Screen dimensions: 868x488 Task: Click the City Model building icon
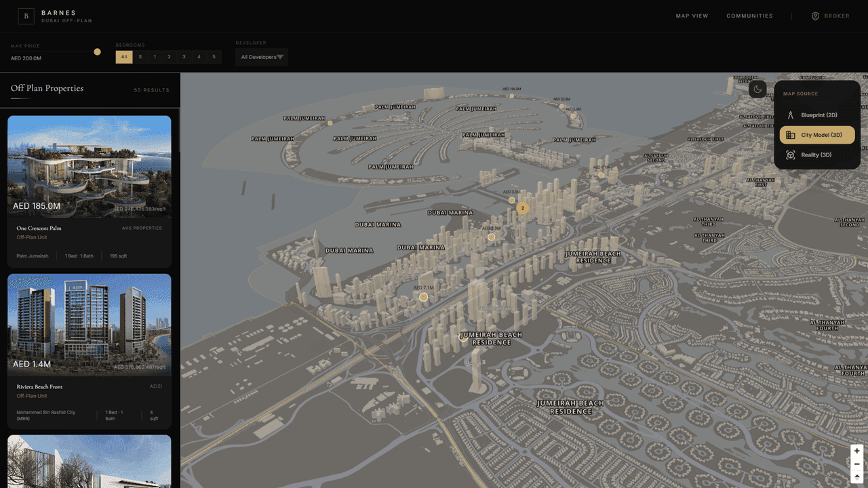pyautogui.click(x=790, y=135)
